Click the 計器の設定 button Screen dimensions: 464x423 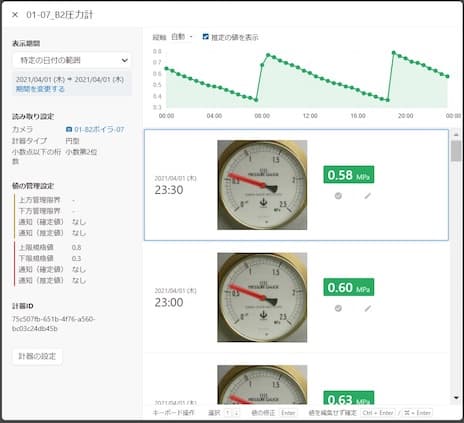(37, 356)
